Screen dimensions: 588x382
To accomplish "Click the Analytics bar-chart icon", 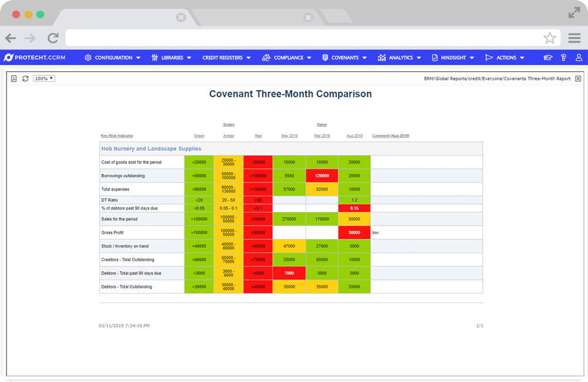I will tap(380, 58).
